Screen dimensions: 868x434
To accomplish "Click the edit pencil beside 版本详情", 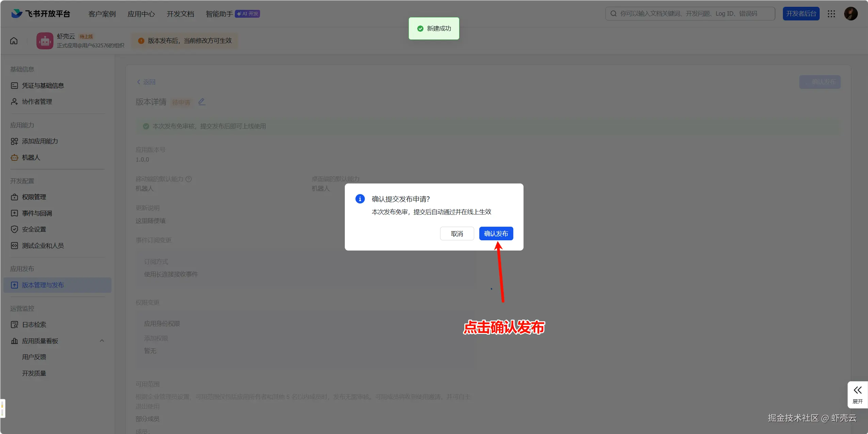I will click(201, 101).
